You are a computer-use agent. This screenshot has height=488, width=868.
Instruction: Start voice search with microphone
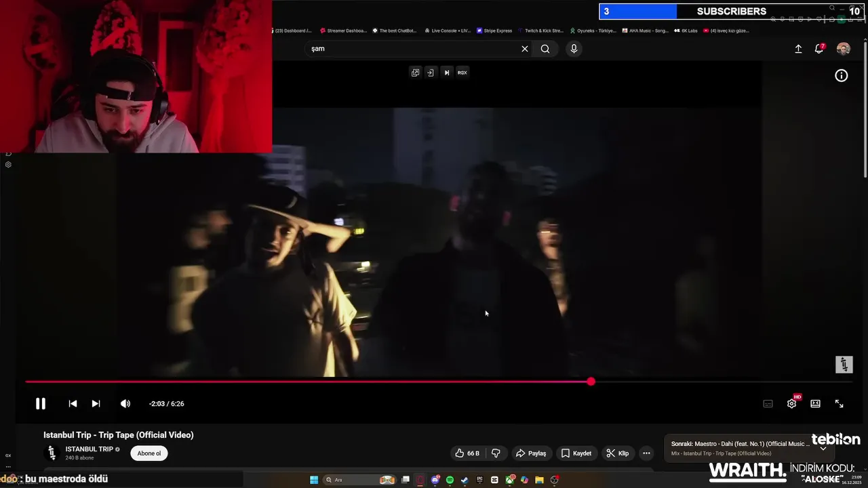coord(574,49)
